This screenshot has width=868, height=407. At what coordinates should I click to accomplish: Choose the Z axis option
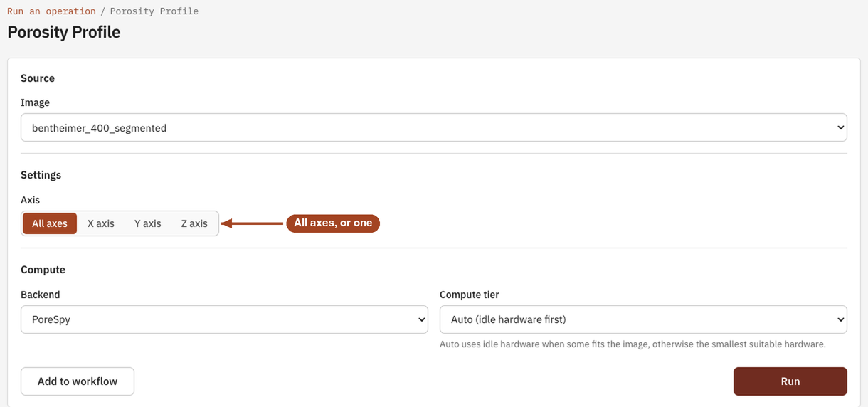[x=194, y=223]
